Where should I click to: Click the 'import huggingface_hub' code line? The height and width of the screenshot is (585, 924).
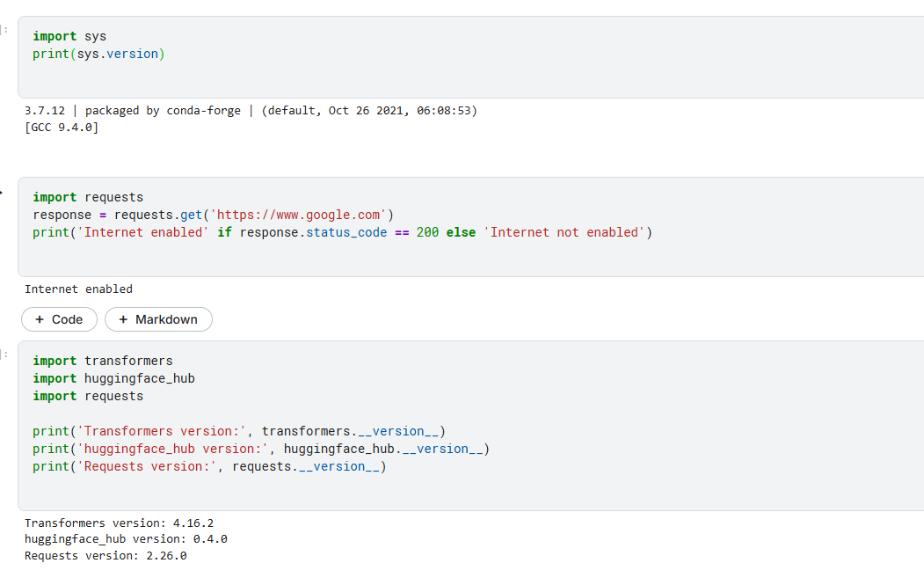tap(113, 378)
